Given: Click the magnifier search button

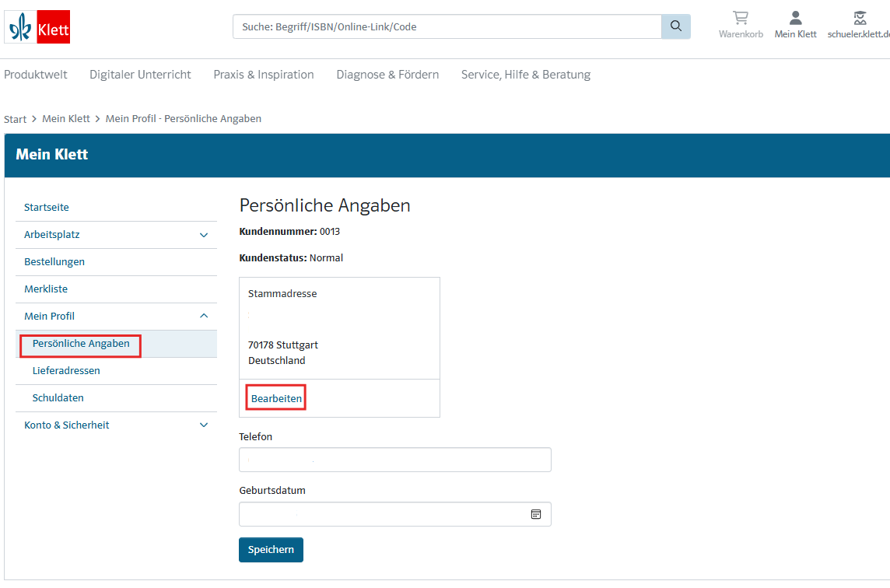Looking at the screenshot, I should pos(676,26).
